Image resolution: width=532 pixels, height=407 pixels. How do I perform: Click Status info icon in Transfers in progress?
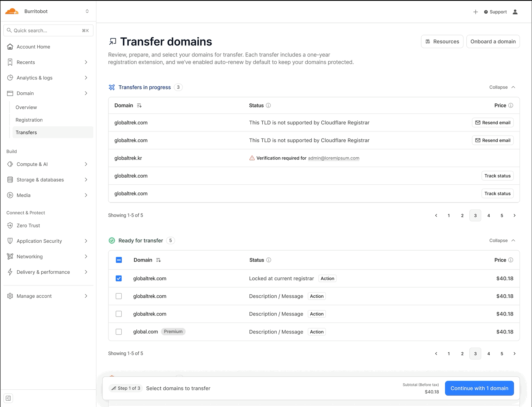(x=268, y=105)
